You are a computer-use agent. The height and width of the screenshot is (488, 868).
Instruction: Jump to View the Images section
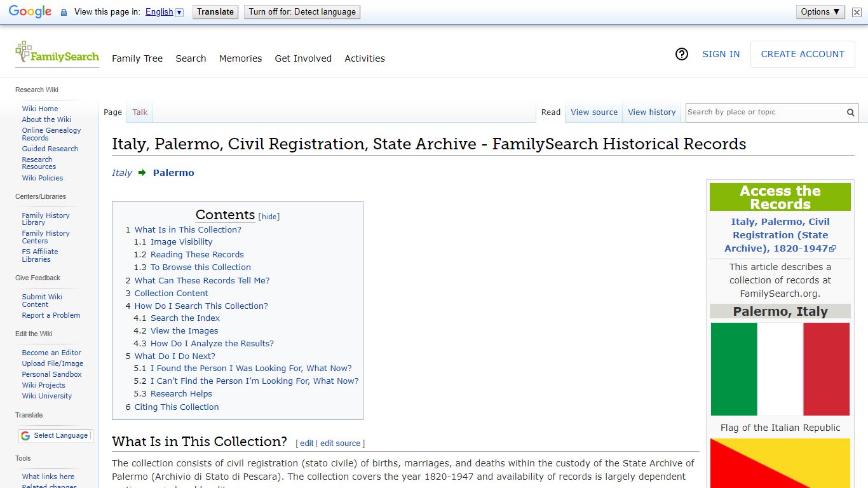(184, 331)
